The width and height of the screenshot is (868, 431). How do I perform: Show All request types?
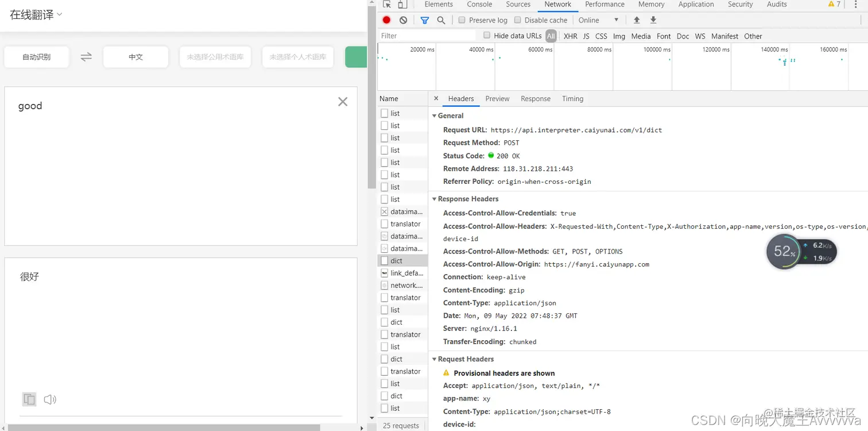[551, 36]
